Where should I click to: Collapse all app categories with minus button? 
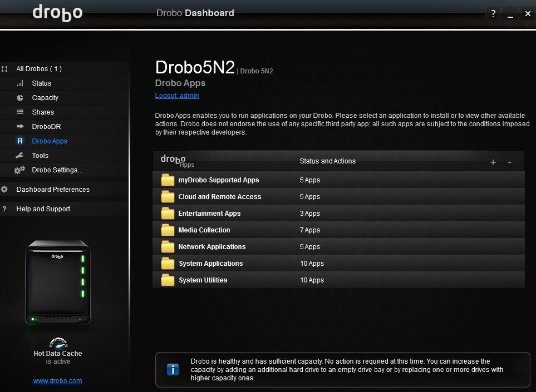(x=509, y=162)
